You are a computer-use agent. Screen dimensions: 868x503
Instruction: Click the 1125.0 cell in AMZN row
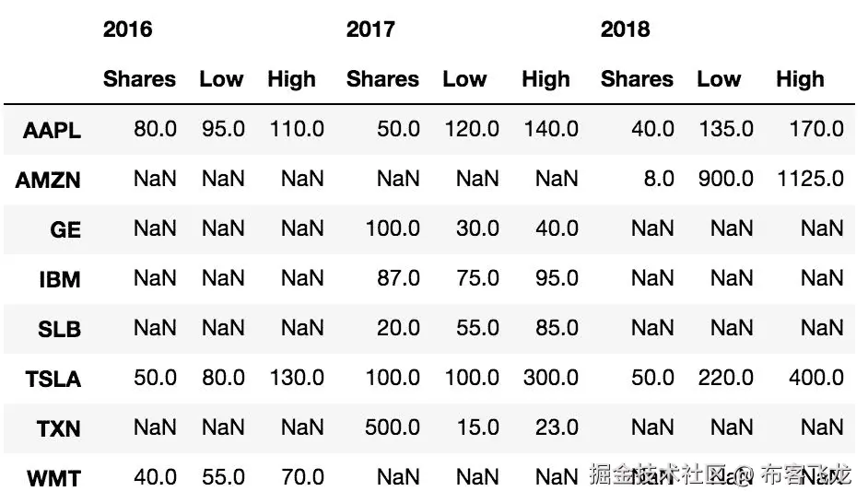tap(810, 178)
